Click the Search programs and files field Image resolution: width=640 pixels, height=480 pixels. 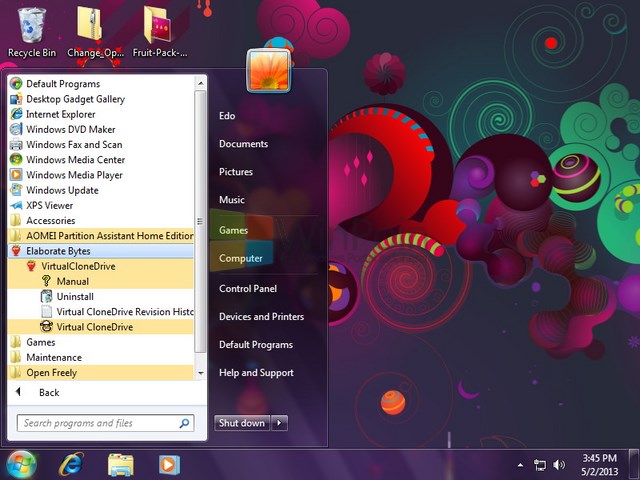105,423
